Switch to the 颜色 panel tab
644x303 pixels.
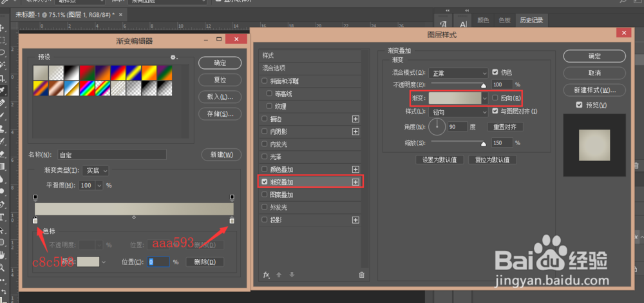coord(483,20)
